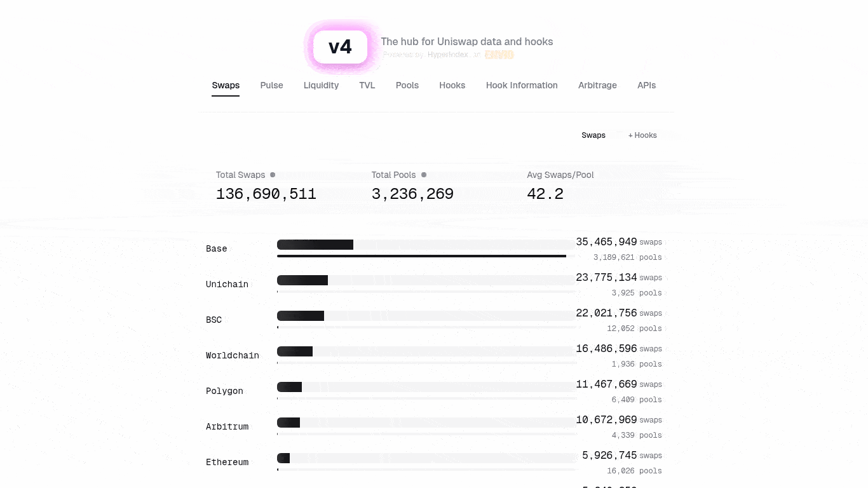Viewport: 868px width, 488px height.
Task: Click the info dot beside Total Swaps
Action: point(273,175)
